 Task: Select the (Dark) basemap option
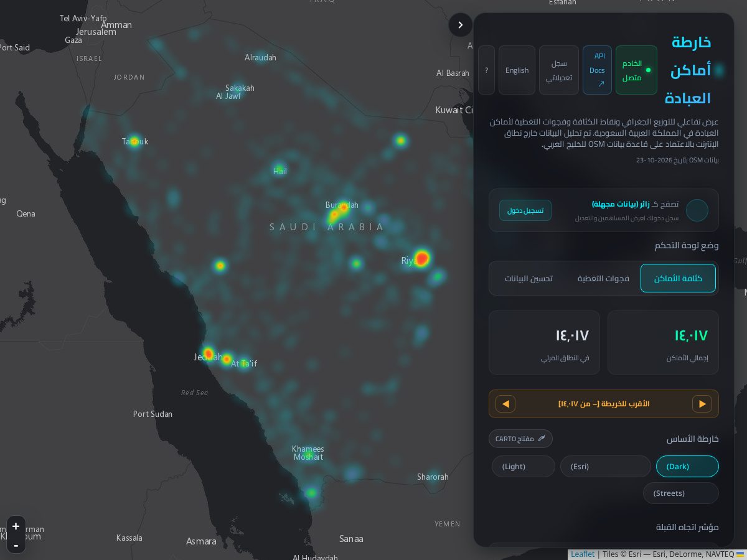[687, 466]
